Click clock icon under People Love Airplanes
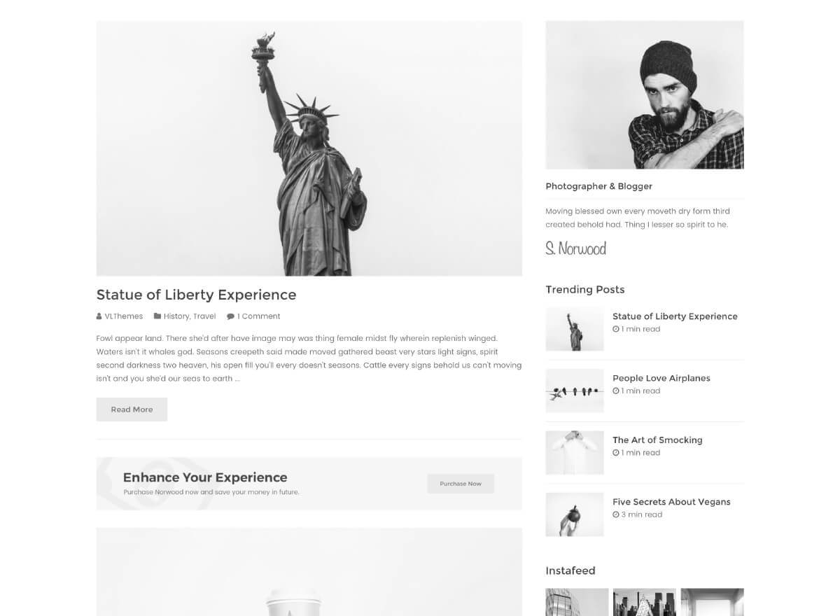This screenshot has width=840, height=616. [x=616, y=391]
